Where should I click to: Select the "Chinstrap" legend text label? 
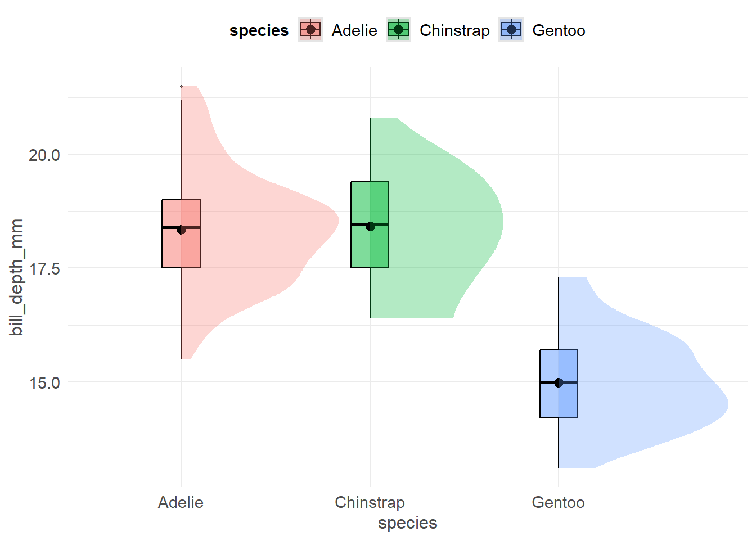(x=454, y=30)
